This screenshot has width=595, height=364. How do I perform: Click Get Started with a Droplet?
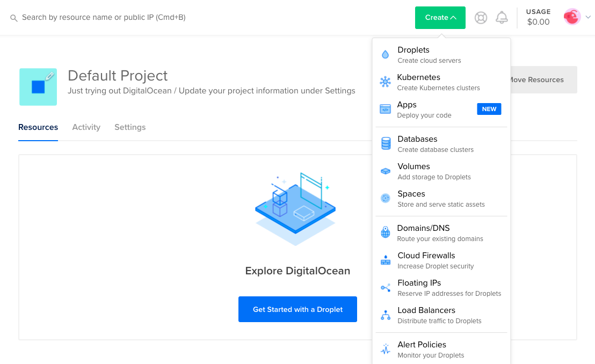coord(297,309)
